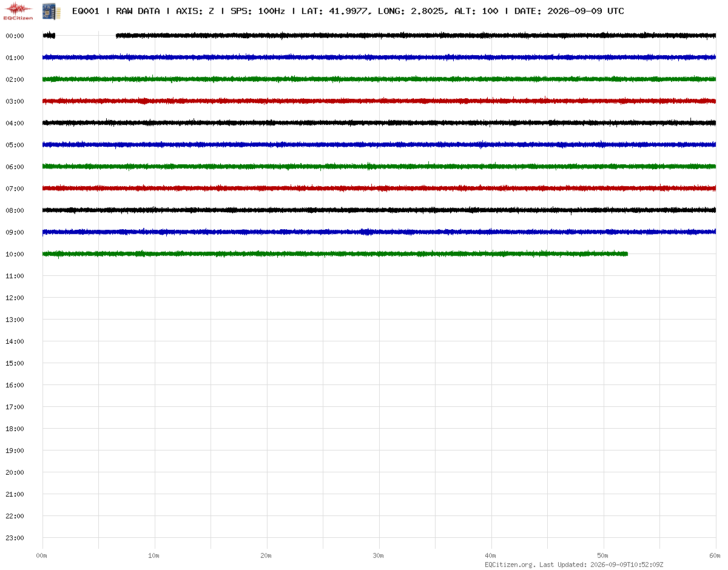Click the 23:00 hour row label
This screenshot has height=570, width=728.
click(x=15, y=538)
